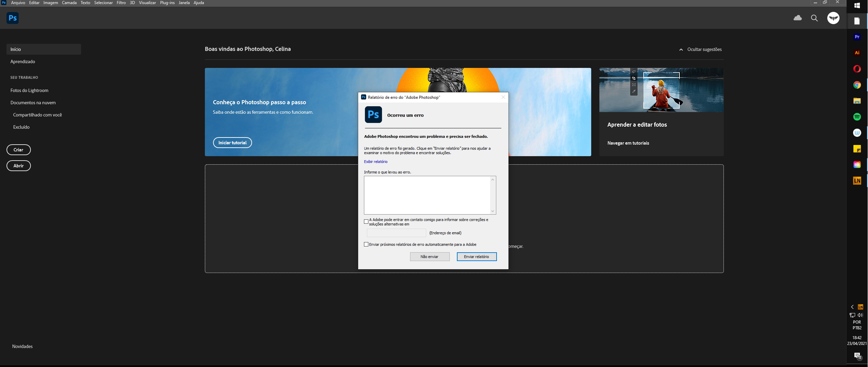This screenshot has width=868, height=367.
Task: Open the report via Exibir relatório link
Action: (x=375, y=162)
